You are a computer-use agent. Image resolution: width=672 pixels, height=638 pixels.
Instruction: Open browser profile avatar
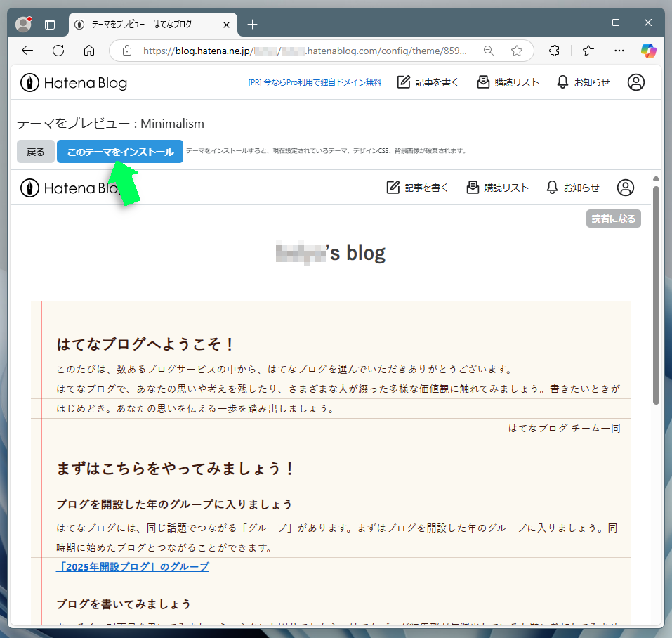[23, 24]
